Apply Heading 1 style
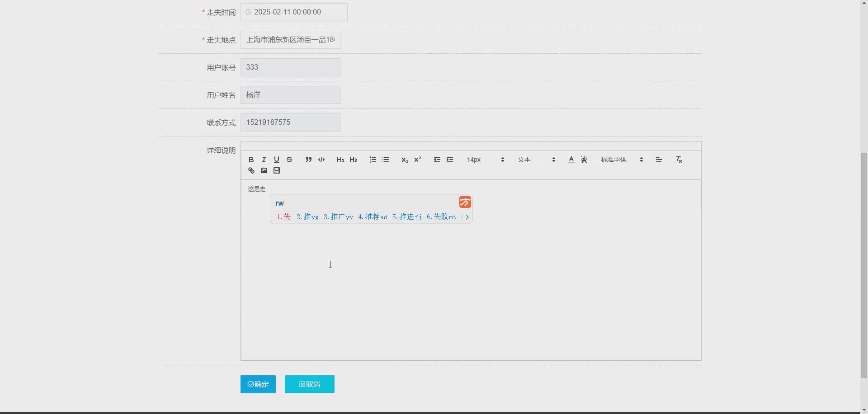Viewport: 868px width, 414px height. [x=340, y=159]
